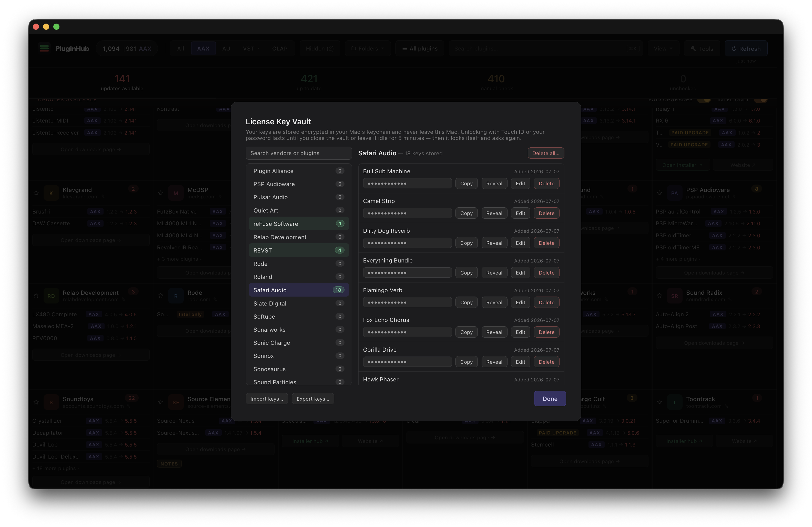Delete the Fox Echo Chorus key
Screen dimensions: 812x527
point(546,332)
